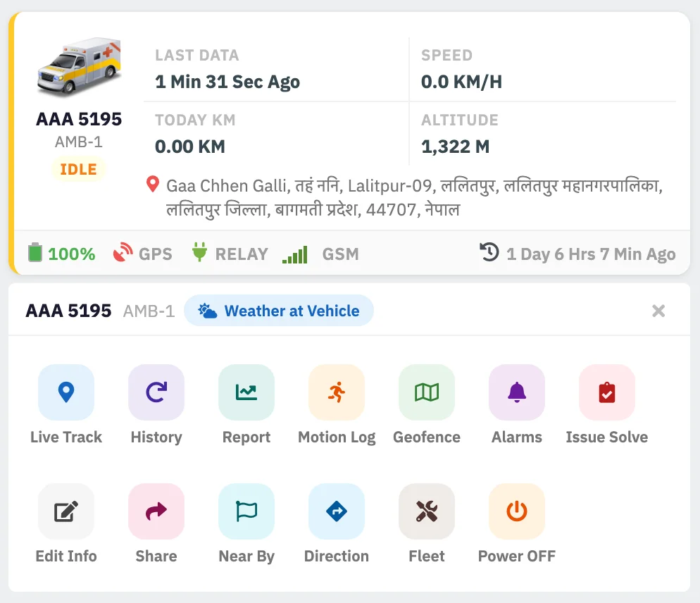700x603 pixels.
Task: Click the '1 Day 6 Hrs 7 Min Ago' text
Action: point(591,254)
